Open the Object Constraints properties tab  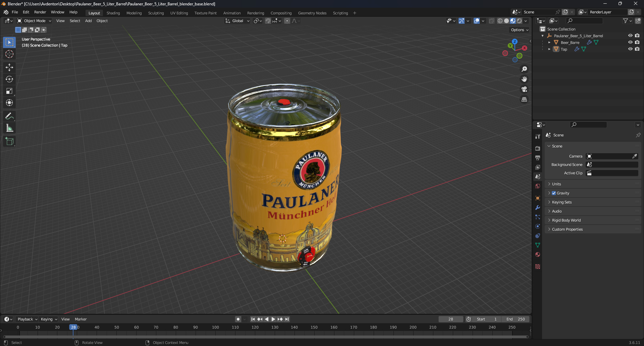click(538, 236)
